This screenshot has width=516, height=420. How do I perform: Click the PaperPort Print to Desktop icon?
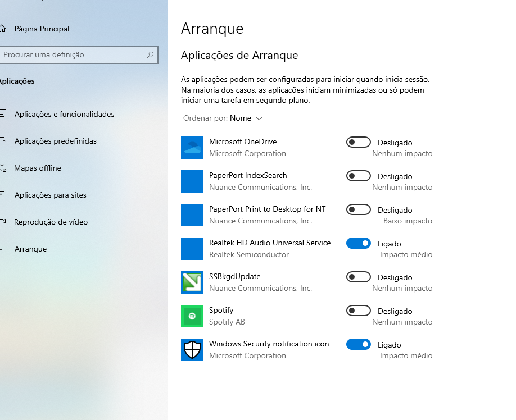click(x=192, y=215)
